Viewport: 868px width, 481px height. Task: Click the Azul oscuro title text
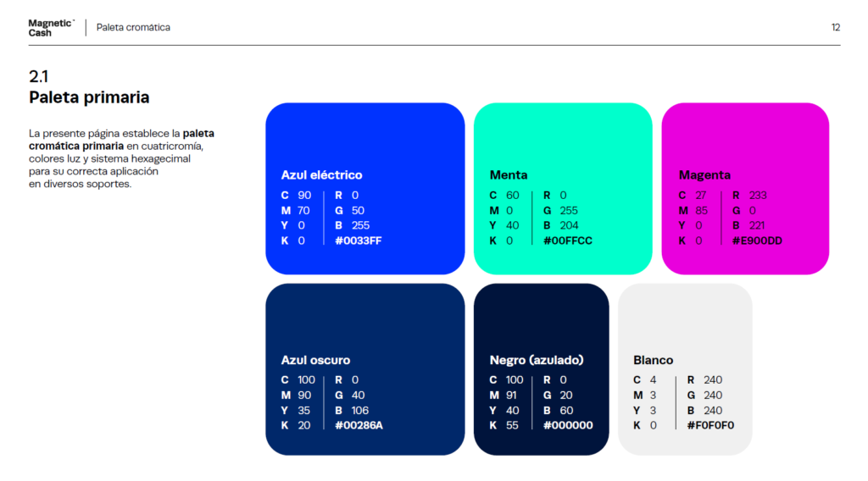tap(315, 360)
